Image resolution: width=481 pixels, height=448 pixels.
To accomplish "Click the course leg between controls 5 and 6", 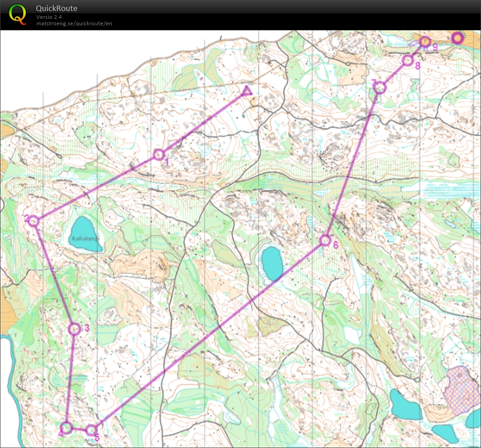I will (x=207, y=336).
